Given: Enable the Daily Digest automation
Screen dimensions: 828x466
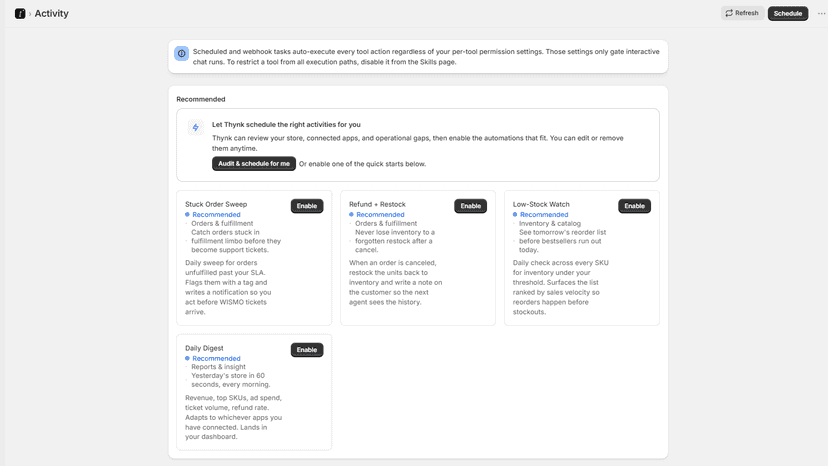Looking at the screenshot, I should tap(307, 350).
